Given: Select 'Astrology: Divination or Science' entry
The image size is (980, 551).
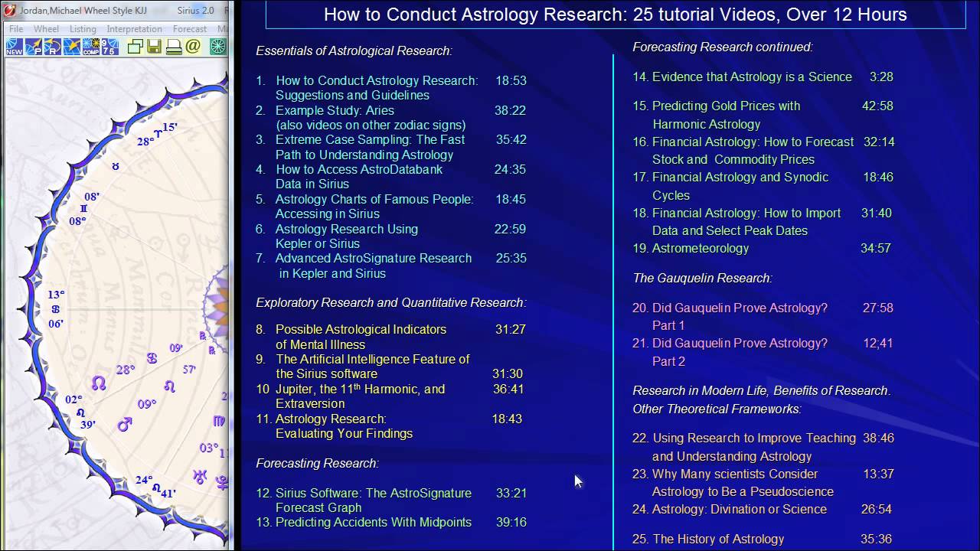Looking at the screenshot, I should pyautogui.click(x=740, y=510).
